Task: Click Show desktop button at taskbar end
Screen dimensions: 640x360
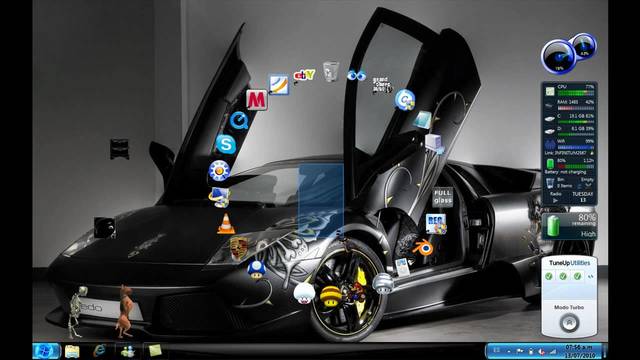Action: pos(604,351)
